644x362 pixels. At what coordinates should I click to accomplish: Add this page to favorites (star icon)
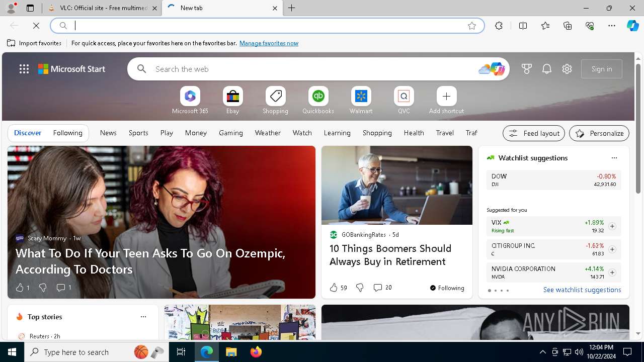[472, 26]
